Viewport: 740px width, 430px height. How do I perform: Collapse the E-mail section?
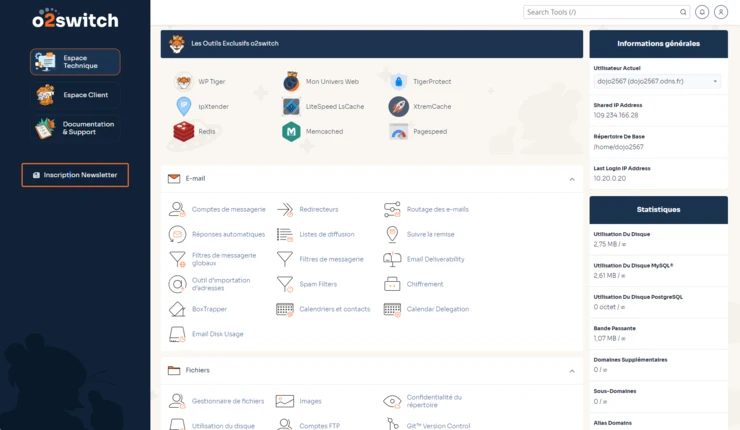[572, 179]
